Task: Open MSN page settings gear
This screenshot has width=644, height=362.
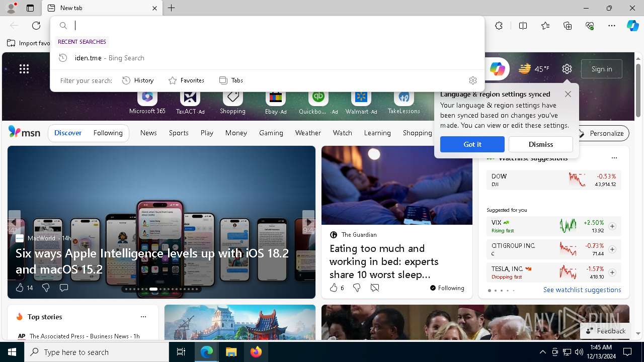Action: click(x=567, y=69)
